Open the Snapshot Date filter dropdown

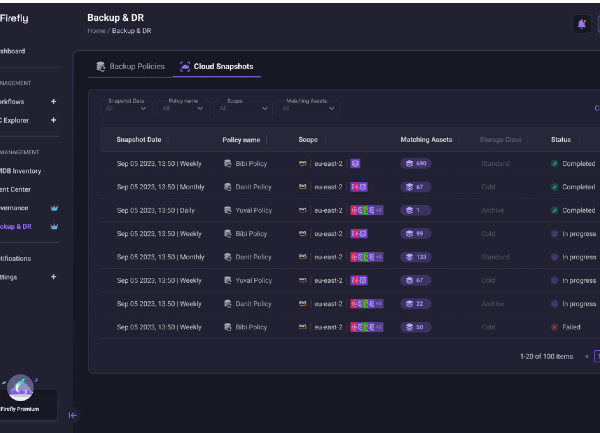click(126, 108)
